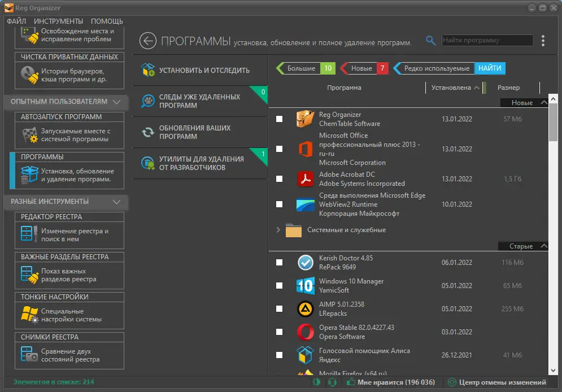This screenshot has height=392, width=562.
Task: Click the НАЙТИ button for rarely used
Action: (490, 68)
